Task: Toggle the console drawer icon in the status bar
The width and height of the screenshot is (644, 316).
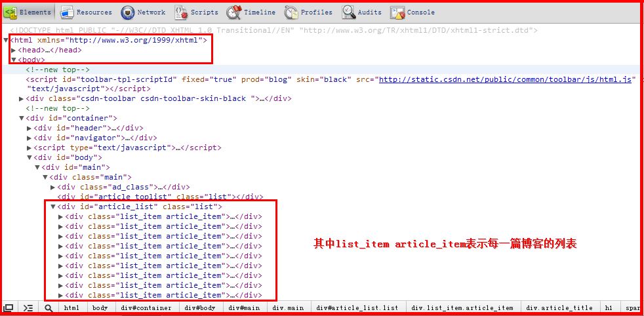Action: point(28,307)
